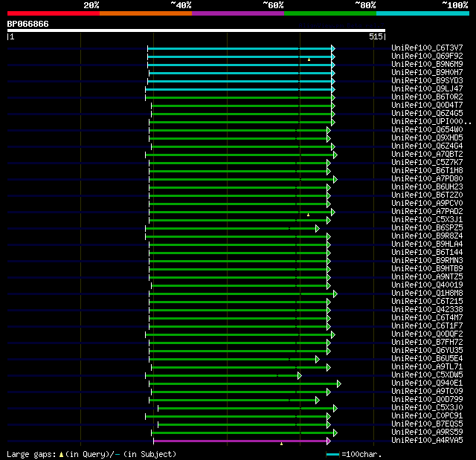Click the green alignment bar for UniRef100_C5X3J0

245,408
